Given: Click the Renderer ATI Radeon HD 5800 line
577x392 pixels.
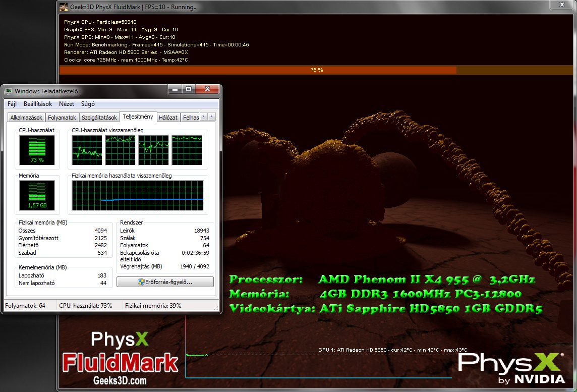Looking at the screenshot, I should tap(126, 52).
